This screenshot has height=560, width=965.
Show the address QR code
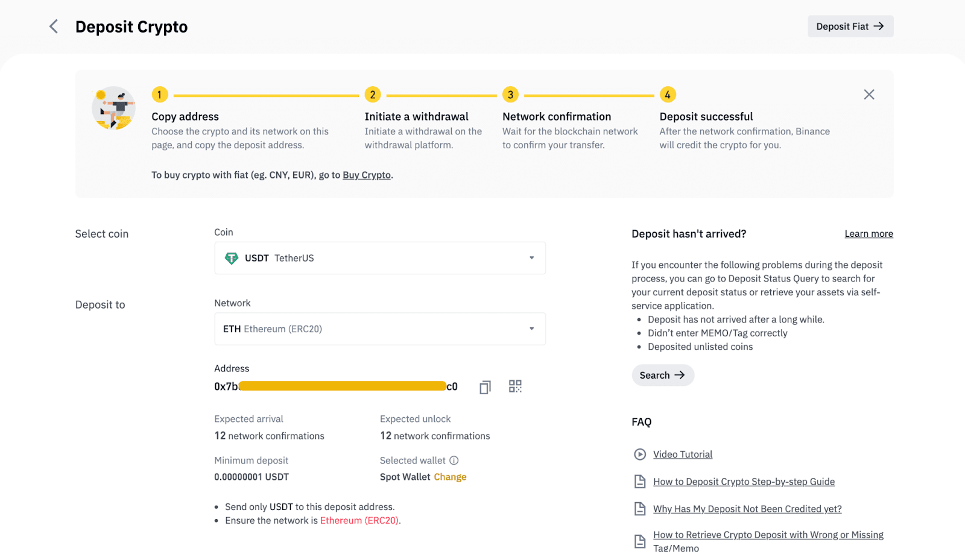pos(515,386)
